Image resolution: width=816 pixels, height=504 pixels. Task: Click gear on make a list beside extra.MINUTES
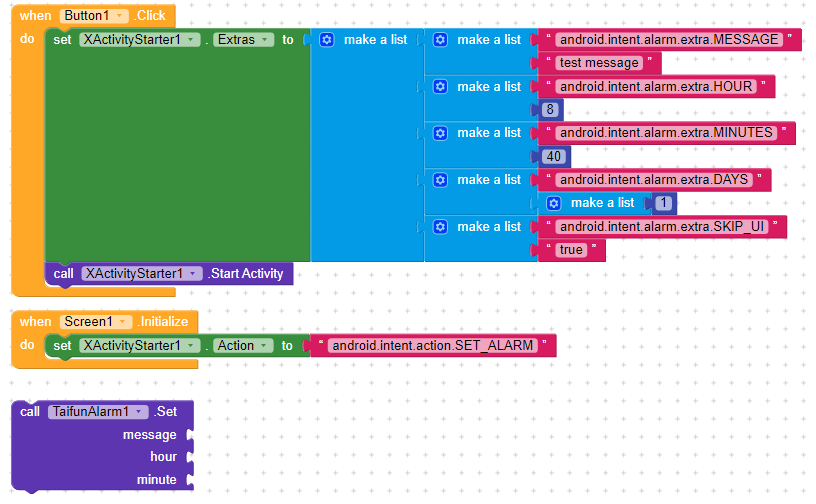click(x=440, y=133)
